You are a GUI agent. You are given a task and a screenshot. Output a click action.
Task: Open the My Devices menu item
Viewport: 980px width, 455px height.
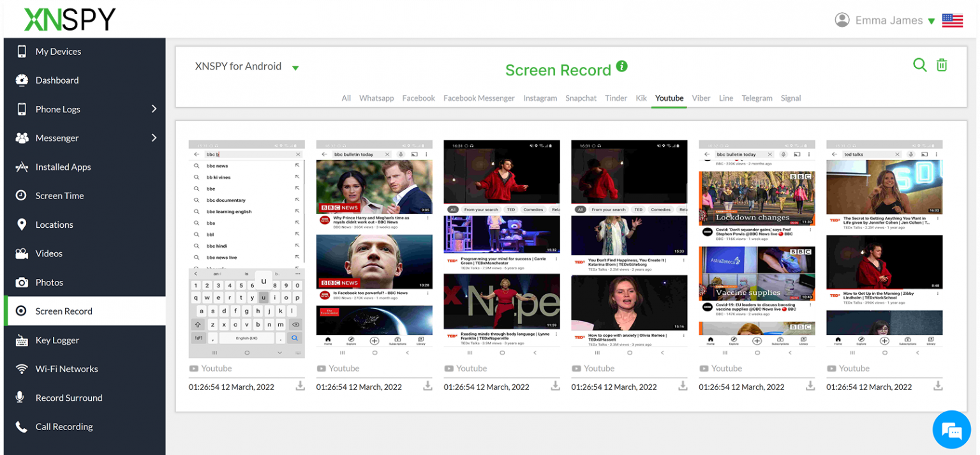pos(84,52)
